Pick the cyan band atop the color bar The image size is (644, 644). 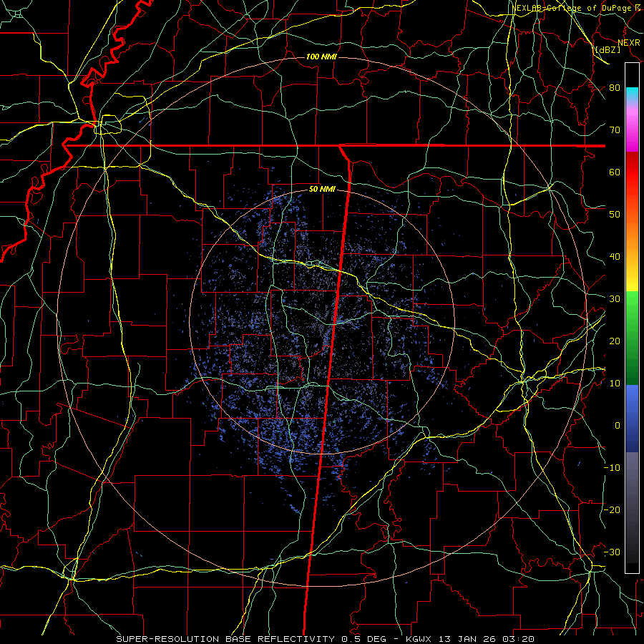pyautogui.click(x=632, y=94)
